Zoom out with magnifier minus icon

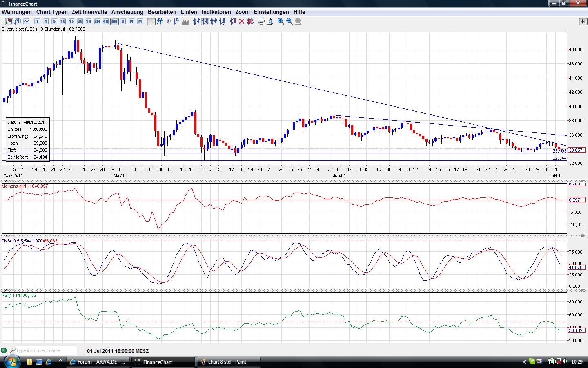[290, 21]
